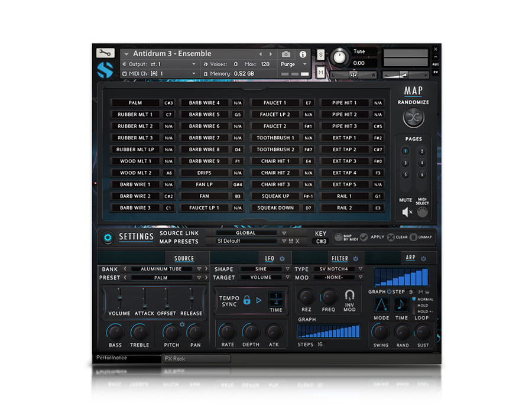
Task: Toggle the pitch power switch
Action: (x=182, y=324)
